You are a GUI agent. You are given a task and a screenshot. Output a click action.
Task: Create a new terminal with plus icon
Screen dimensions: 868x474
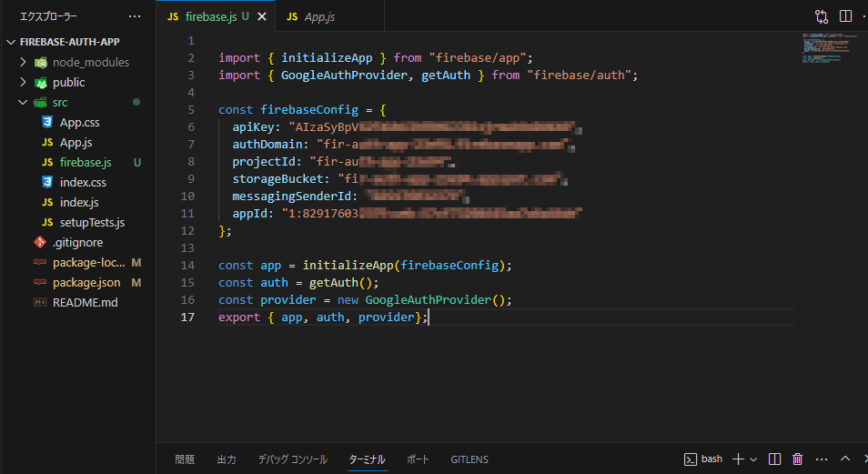(738, 459)
